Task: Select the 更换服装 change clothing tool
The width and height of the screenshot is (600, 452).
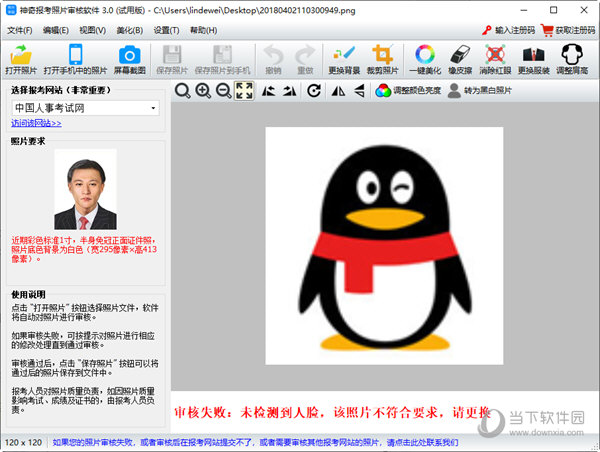Action: (x=533, y=59)
